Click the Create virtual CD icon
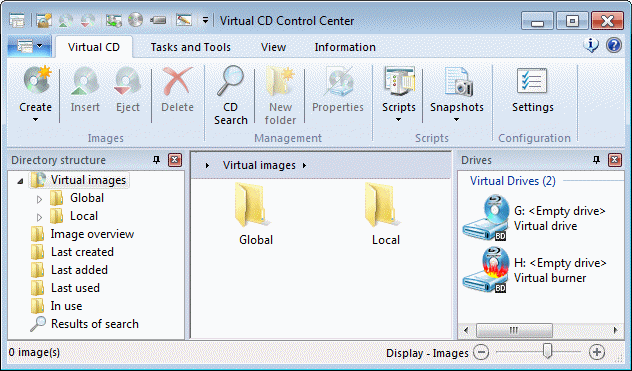The image size is (632, 371). coord(37,81)
